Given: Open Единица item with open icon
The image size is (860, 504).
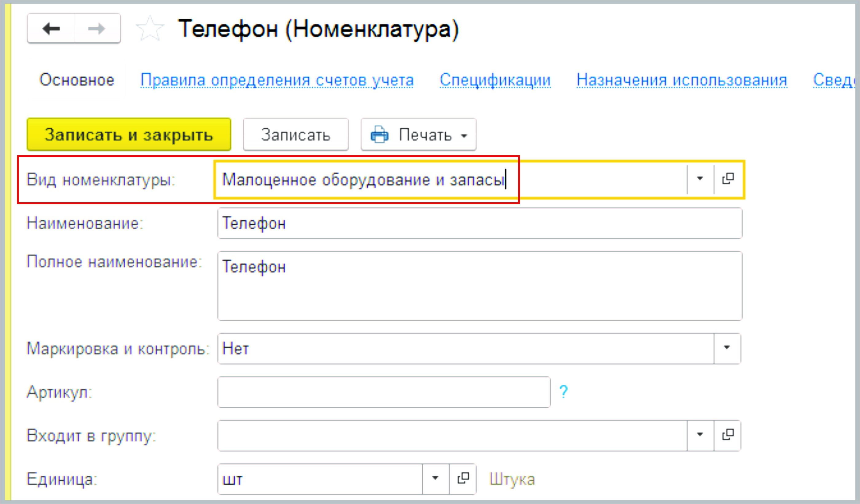Looking at the screenshot, I should [463, 479].
